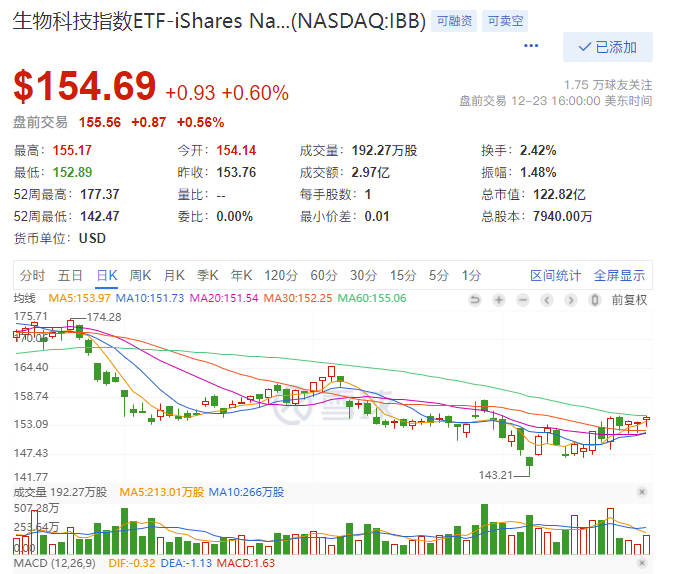Click the 174.28 high marker on chart
This screenshot has height=574, width=673.
coord(104,317)
